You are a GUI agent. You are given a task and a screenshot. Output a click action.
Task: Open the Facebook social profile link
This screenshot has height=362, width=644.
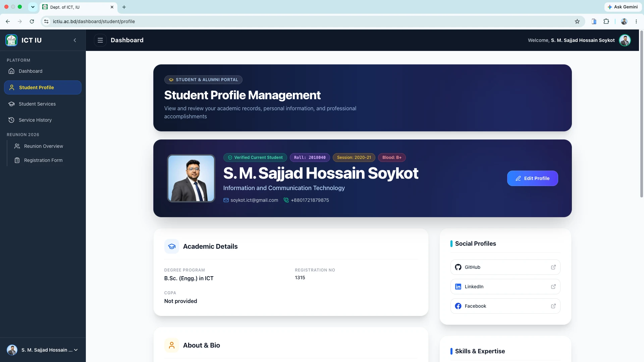(x=505, y=306)
